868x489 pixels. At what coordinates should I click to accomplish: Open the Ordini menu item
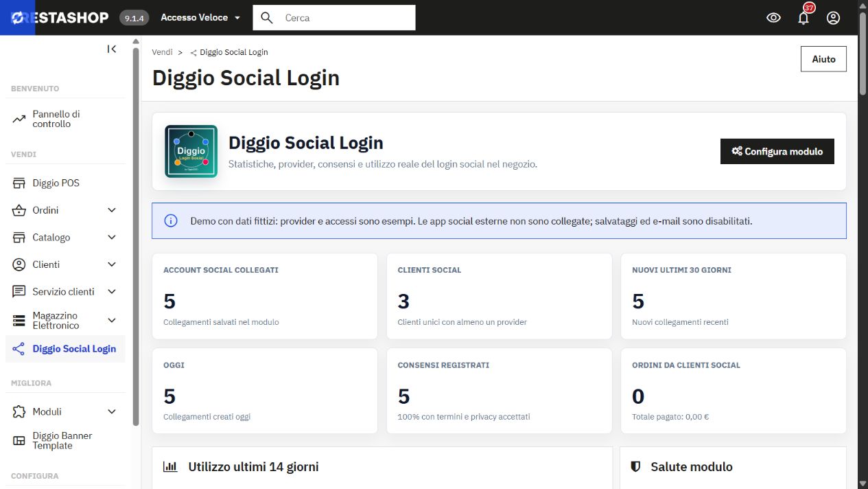66,210
